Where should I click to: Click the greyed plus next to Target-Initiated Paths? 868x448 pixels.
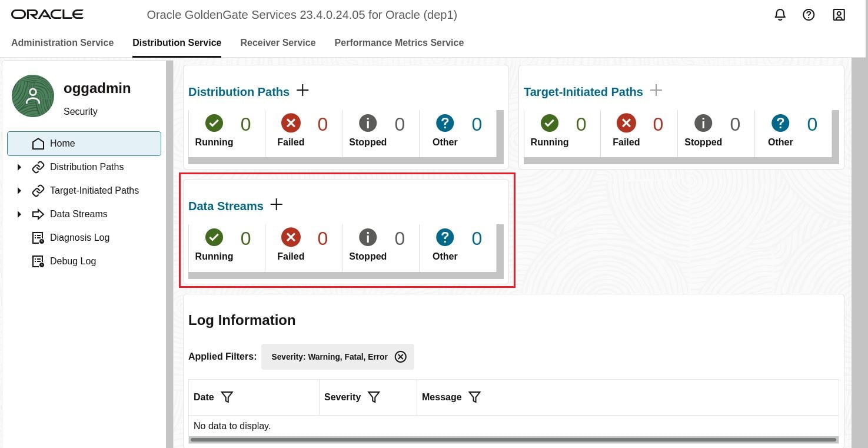(656, 90)
